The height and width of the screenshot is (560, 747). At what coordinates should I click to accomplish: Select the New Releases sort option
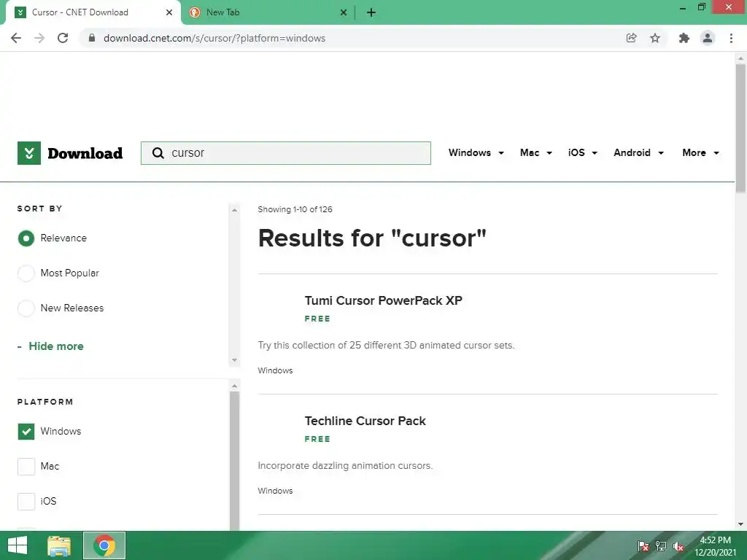click(26, 308)
